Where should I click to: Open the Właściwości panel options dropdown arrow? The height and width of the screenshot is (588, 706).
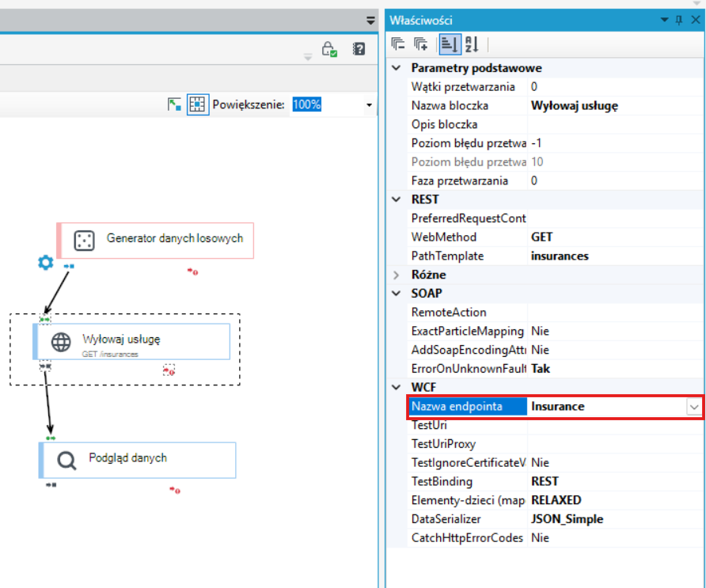coord(664,20)
